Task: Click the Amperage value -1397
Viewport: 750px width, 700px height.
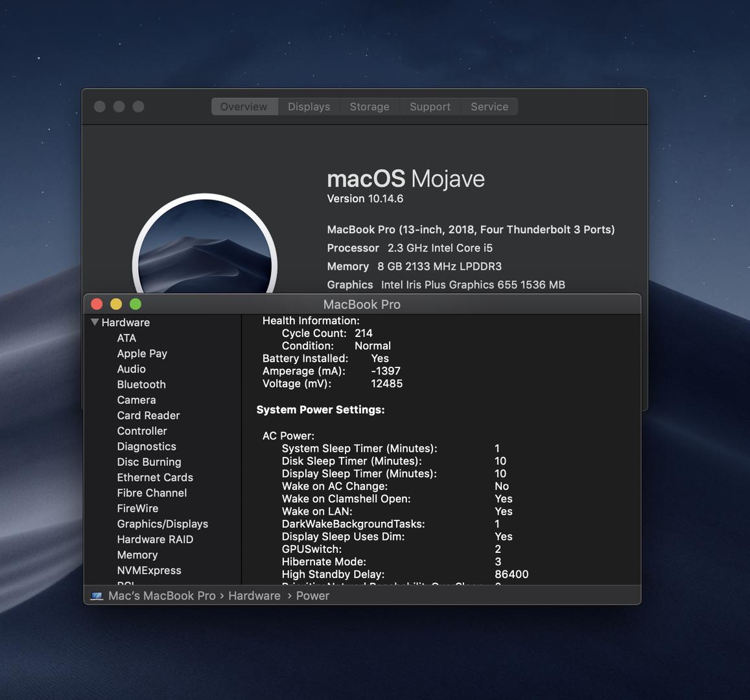Action: [386, 371]
